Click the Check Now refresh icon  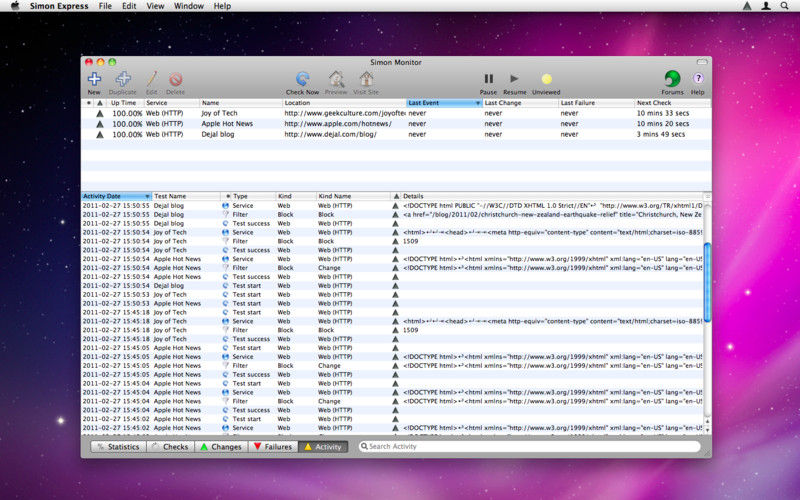pyautogui.click(x=303, y=79)
